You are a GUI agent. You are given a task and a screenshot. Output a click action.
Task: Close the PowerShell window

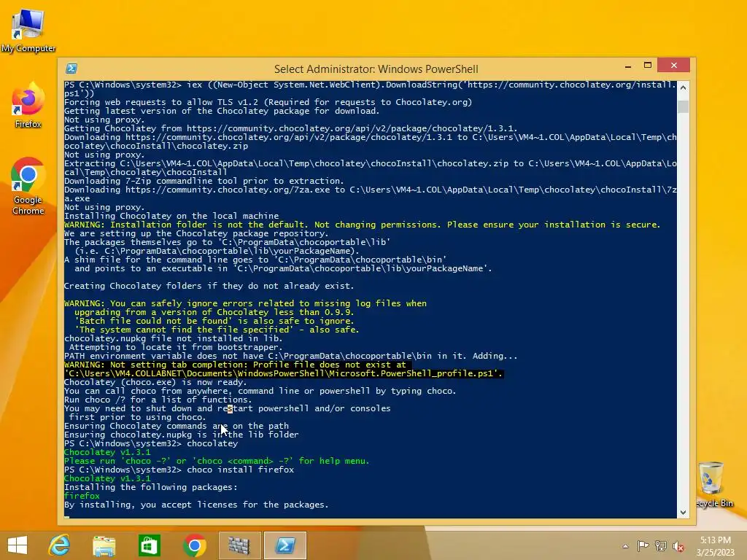click(x=673, y=65)
